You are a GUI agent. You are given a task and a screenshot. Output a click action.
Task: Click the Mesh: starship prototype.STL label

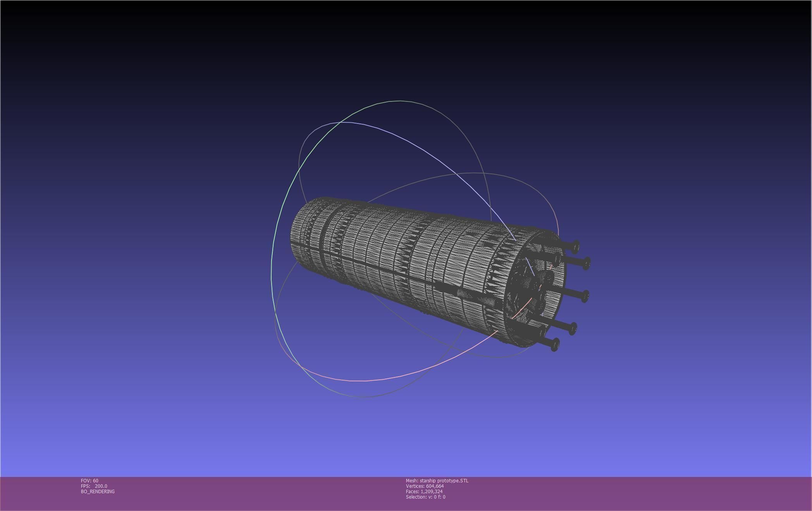click(437, 481)
